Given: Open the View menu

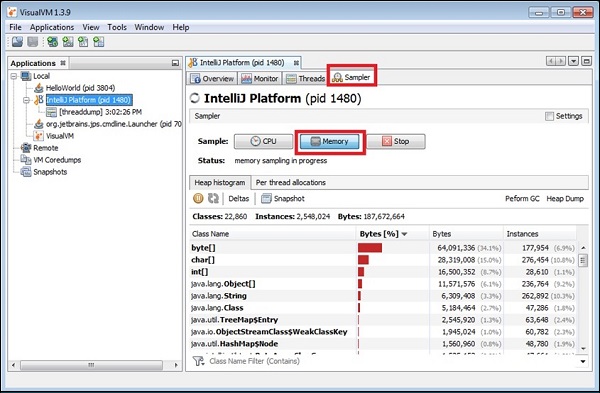Looking at the screenshot, I should (x=91, y=27).
